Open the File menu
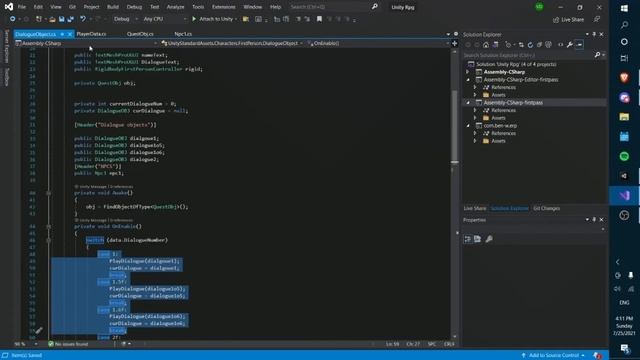This screenshot has width=640, height=360. point(22,7)
